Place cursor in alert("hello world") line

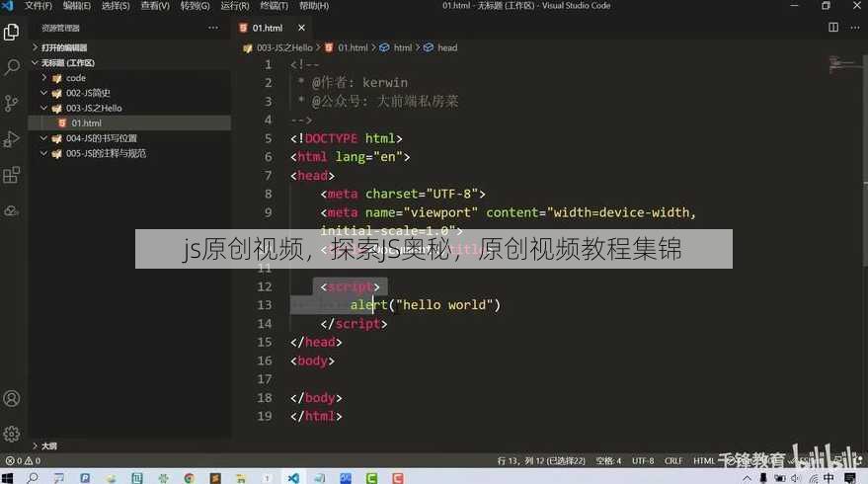point(426,305)
